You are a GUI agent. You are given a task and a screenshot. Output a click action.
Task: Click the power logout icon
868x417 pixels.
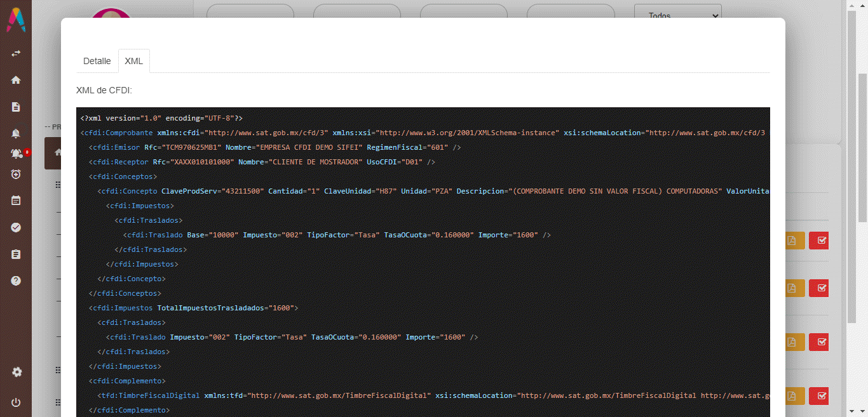[16, 402]
